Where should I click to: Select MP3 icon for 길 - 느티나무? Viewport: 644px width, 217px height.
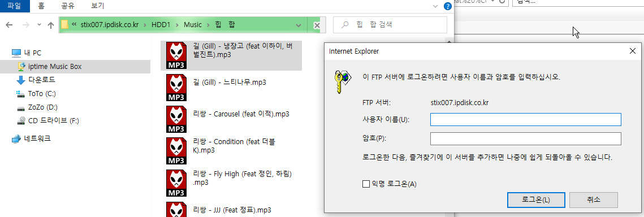(177, 88)
